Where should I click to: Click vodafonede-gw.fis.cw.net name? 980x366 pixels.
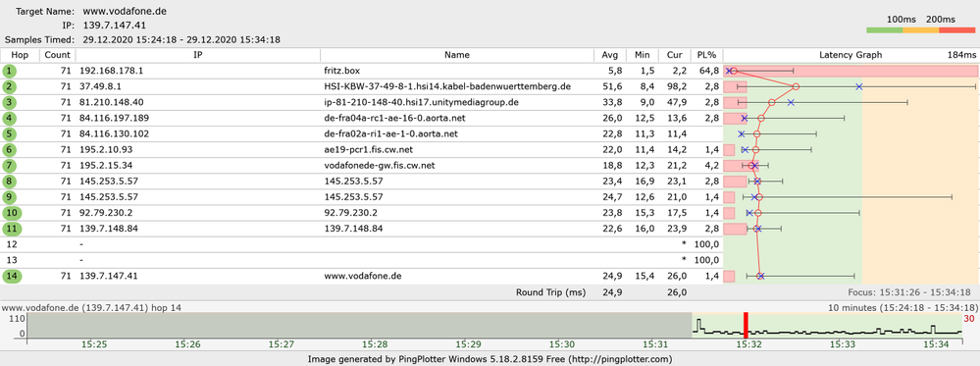point(380,165)
